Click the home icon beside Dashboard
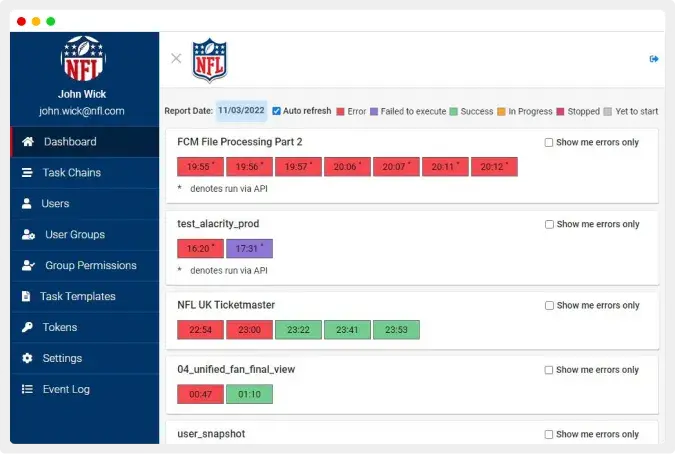Viewport: 675px width, 454px height. point(28,142)
